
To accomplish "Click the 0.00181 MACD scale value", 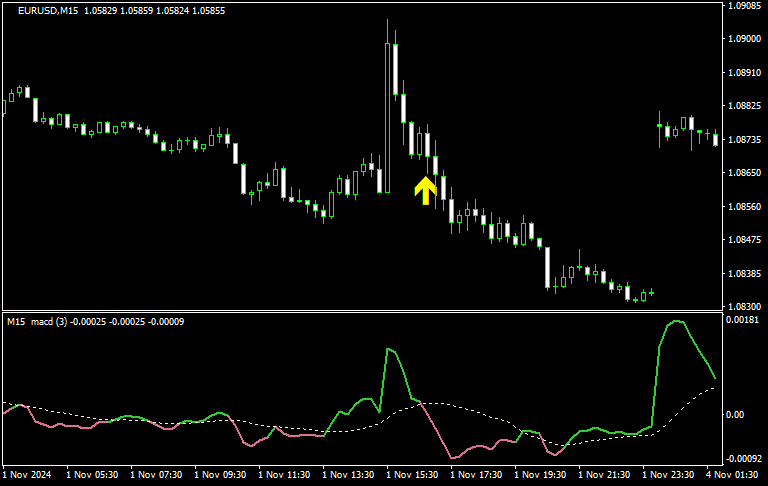I will (744, 320).
